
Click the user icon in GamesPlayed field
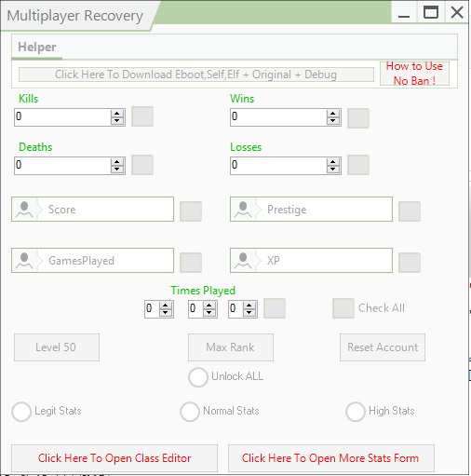tap(24, 261)
